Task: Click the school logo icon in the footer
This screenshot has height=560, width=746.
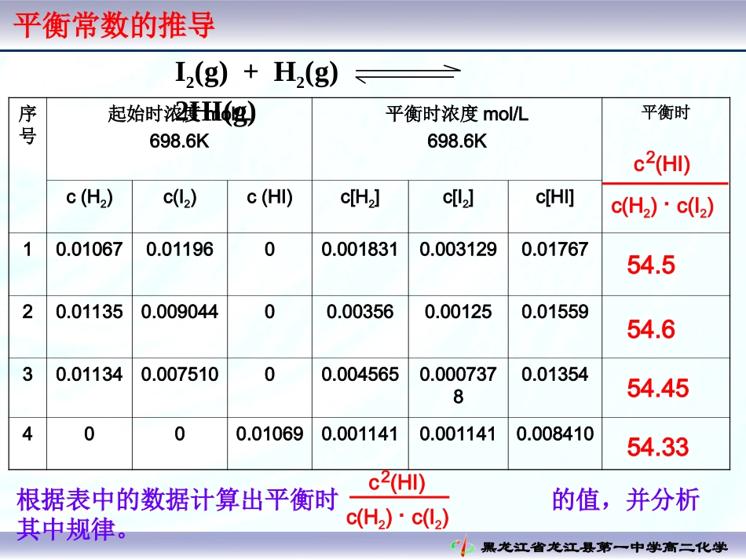Action: click(462, 546)
